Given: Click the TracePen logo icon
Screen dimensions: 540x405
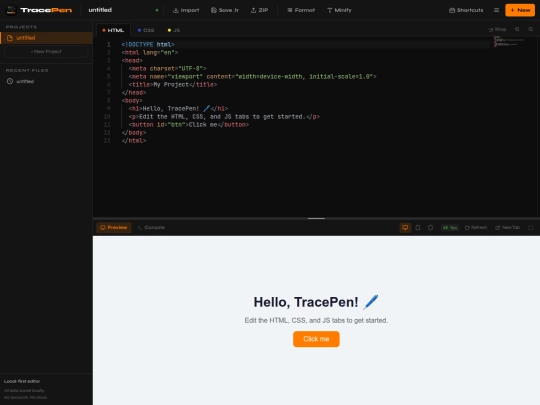Looking at the screenshot, I should click(11, 10).
